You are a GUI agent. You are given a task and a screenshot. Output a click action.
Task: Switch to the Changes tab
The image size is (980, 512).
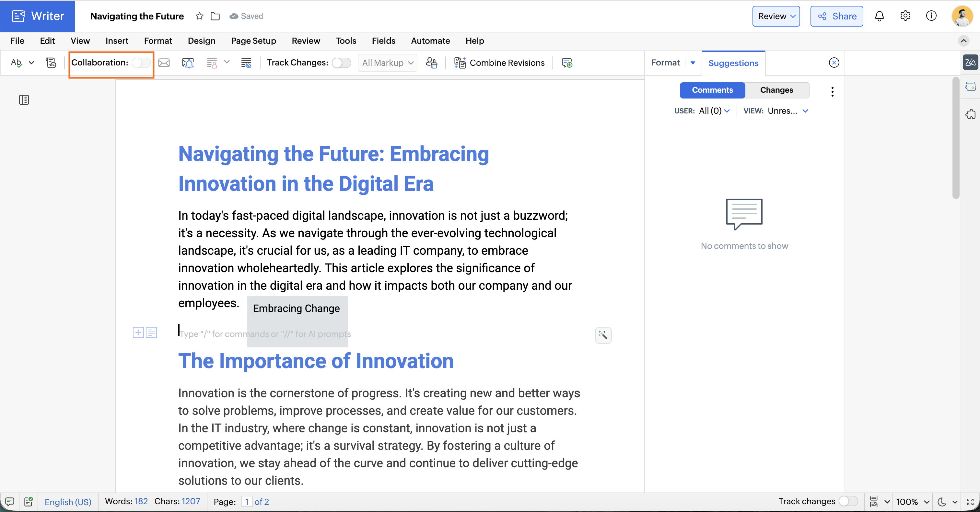point(776,90)
